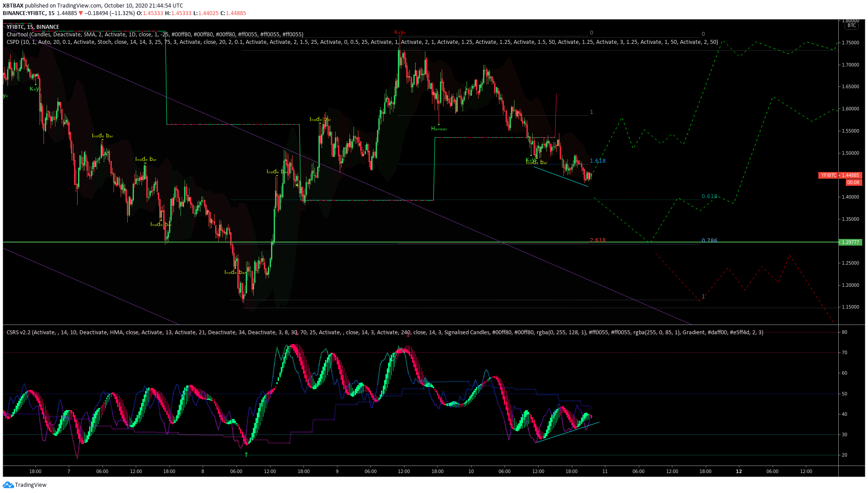
Task: Click the 1.50000 price axis label
Action: tap(850, 153)
